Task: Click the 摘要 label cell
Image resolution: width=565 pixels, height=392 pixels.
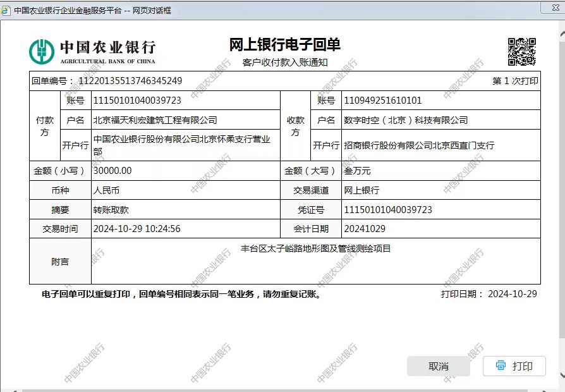Action: [60, 209]
